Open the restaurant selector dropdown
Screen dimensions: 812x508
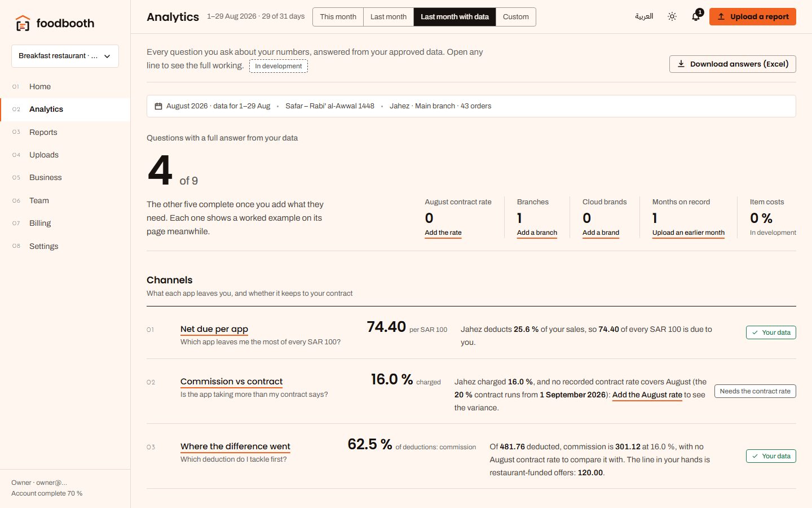[x=65, y=56]
